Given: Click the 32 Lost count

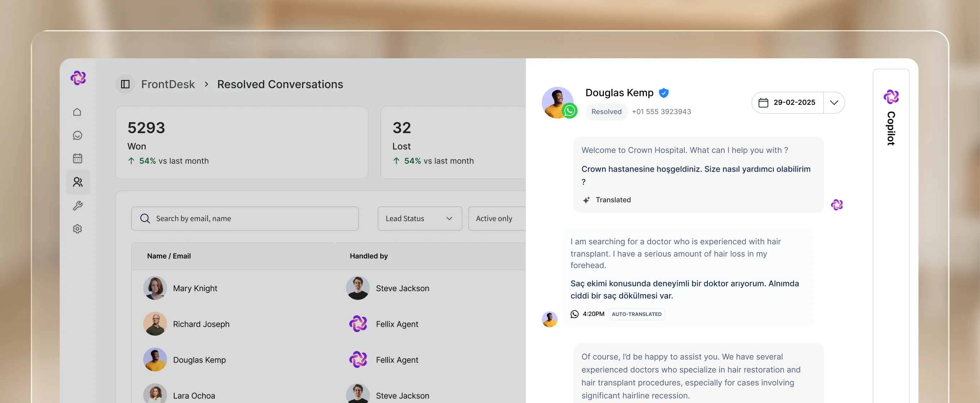Looking at the screenshot, I should click(x=402, y=128).
